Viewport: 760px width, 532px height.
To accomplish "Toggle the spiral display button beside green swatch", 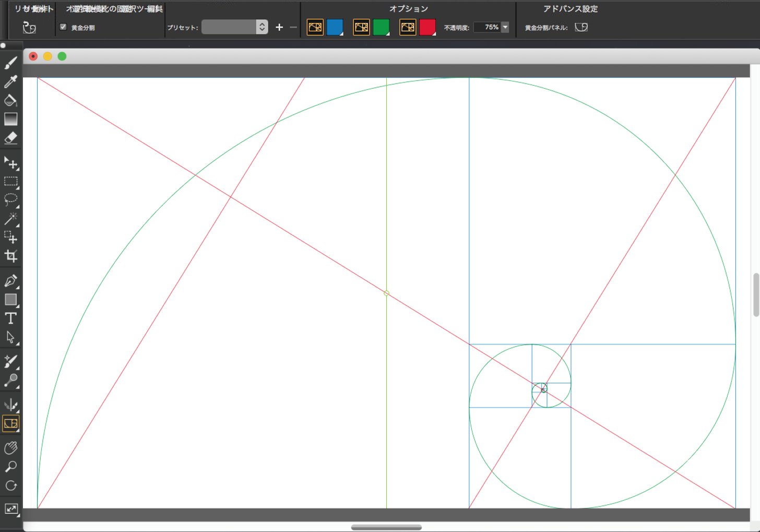I will pos(361,27).
